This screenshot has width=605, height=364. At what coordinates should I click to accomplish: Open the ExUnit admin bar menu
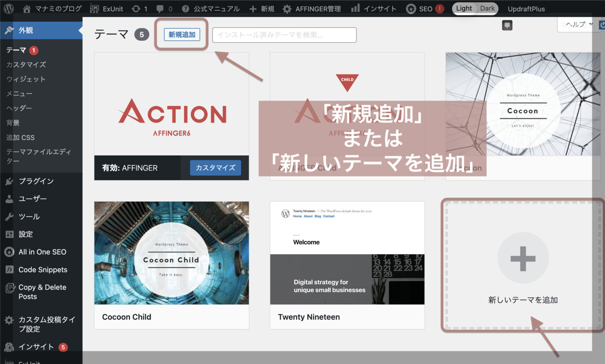(x=106, y=8)
